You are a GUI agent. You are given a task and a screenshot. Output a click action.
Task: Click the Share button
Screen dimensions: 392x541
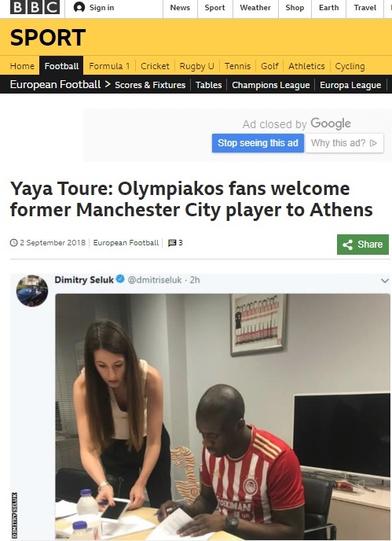pos(363,245)
